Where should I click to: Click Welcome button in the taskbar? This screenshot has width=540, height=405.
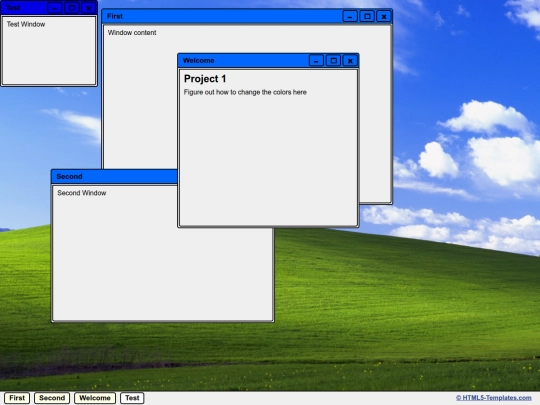[x=95, y=398]
